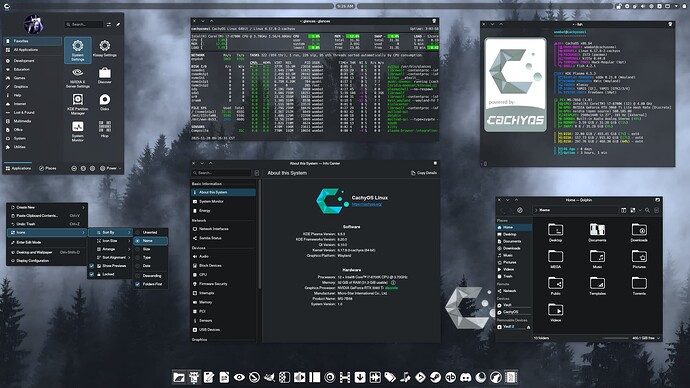This screenshot has width=690, height=388.
Task: Switch to the Applications tab in launcher
Action: pyautogui.click(x=18, y=168)
